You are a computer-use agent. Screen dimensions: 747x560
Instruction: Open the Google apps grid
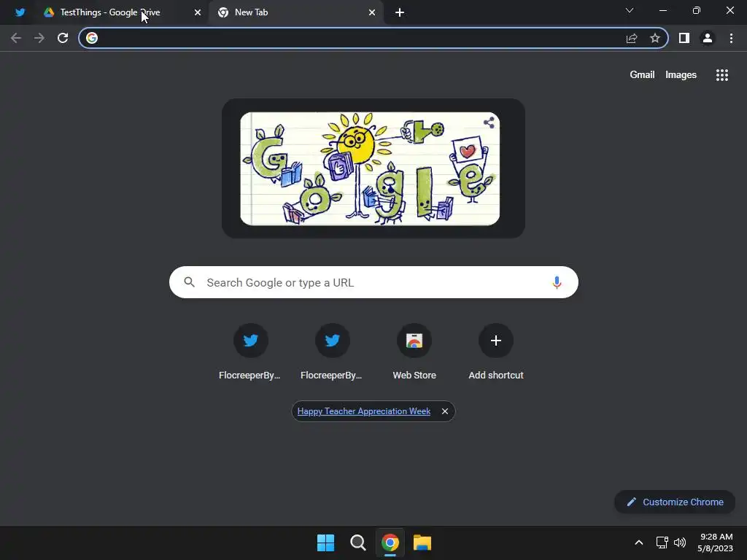[x=721, y=75]
